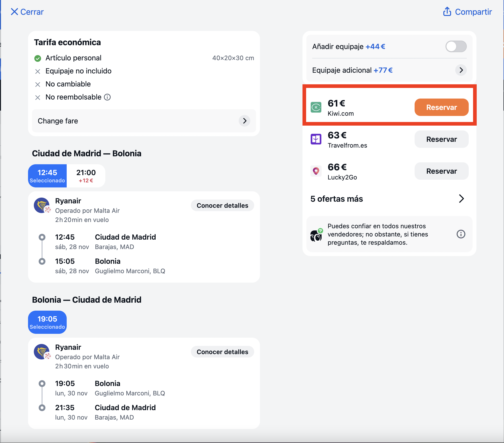The width and height of the screenshot is (504, 443).
Task: Close the flight details panel with Cerrar
Action: (27, 12)
